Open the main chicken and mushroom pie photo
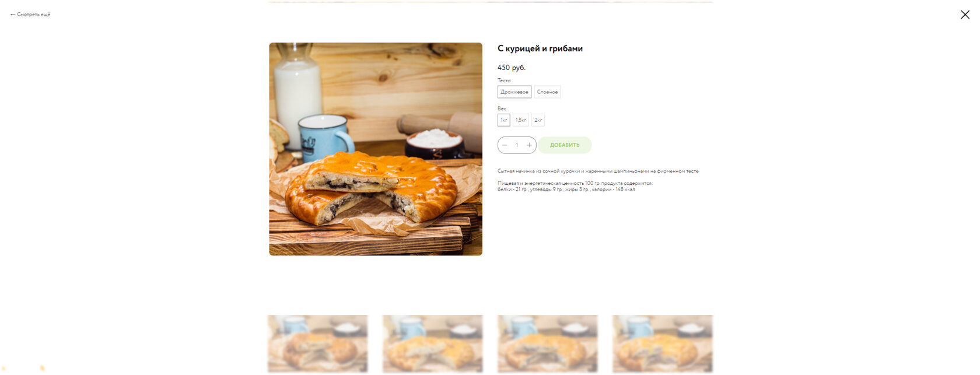The height and width of the screenshot is (375, 980). point(376,149)
